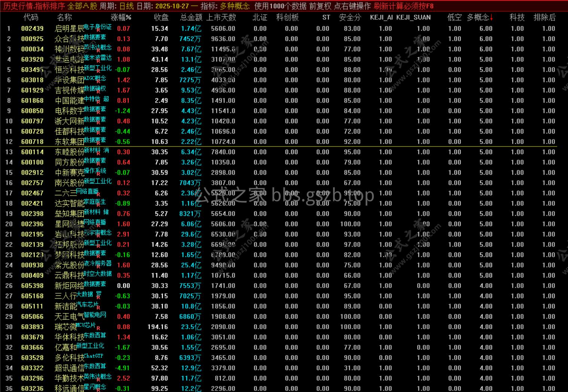
Task: Click the 周期: 日线 period label
Action: 117,6
